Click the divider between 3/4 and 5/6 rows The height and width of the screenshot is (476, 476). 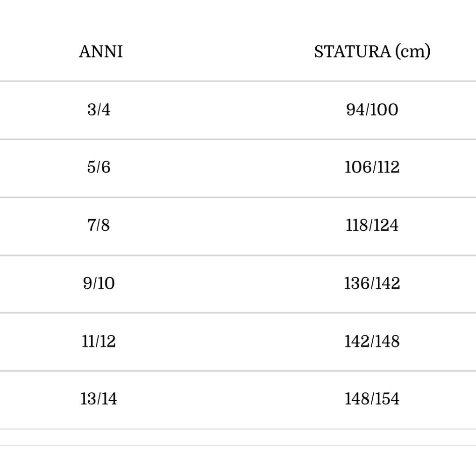238,139
